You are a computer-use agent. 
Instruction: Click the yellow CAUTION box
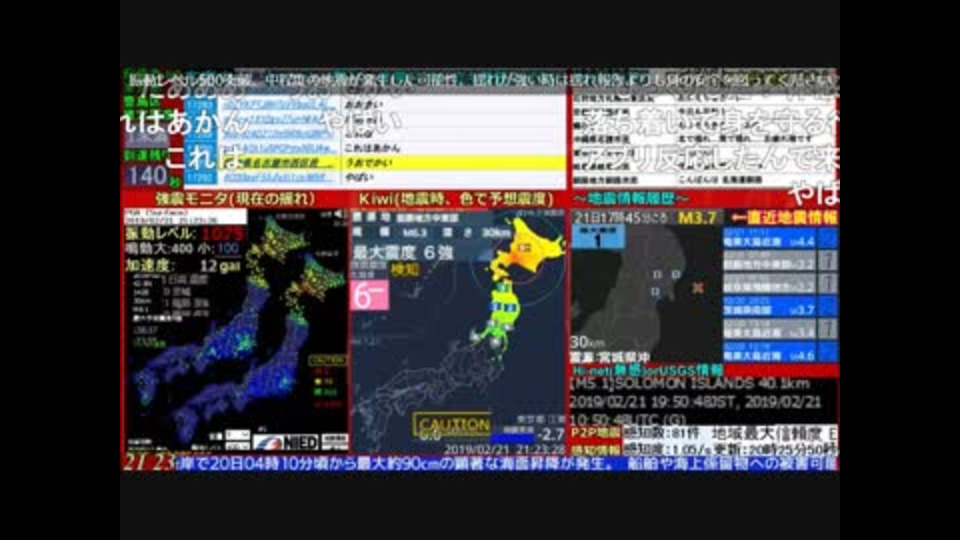(x=453, y=425)
